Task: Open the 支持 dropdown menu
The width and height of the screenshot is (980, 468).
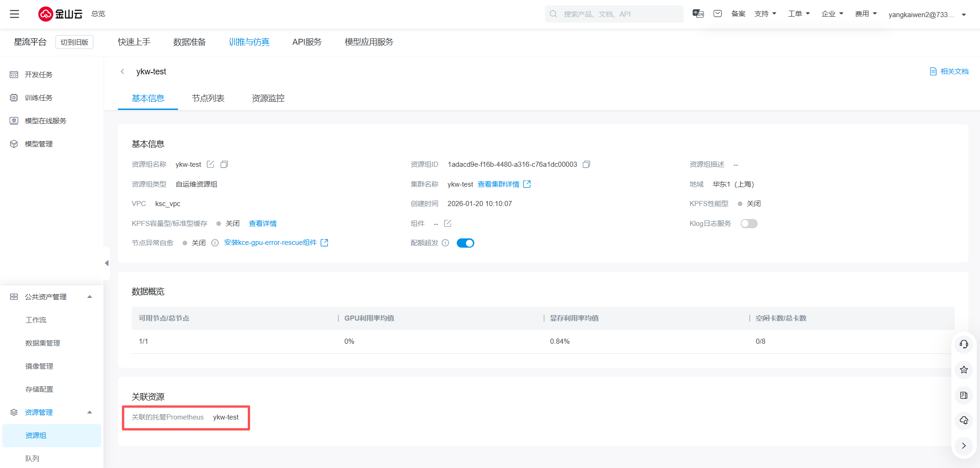Action: coord(765,14)
